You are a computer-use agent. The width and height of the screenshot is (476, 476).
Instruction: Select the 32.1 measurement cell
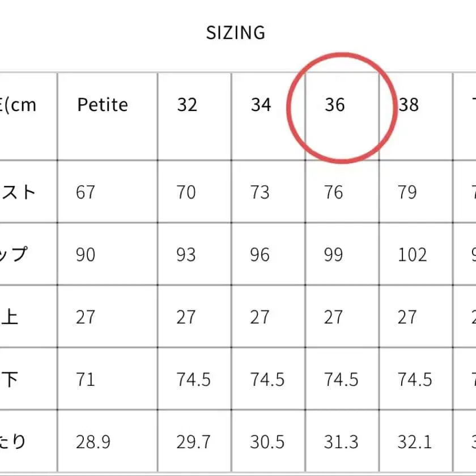(x=415, y=441)
